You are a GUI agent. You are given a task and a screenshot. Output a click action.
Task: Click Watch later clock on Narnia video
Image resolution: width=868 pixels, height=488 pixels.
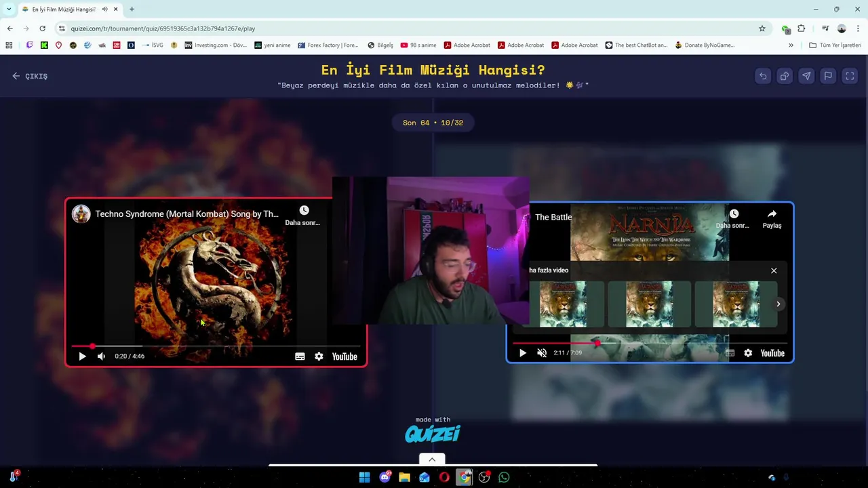point(734,214)
